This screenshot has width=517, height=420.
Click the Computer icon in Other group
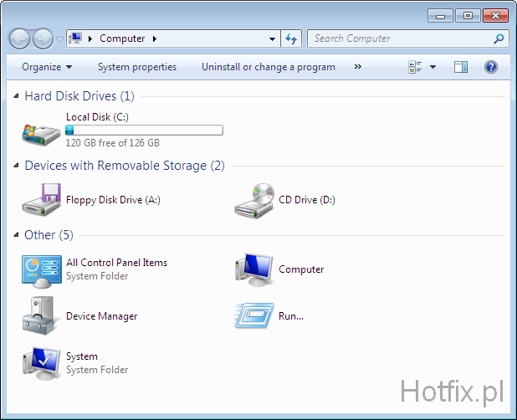[x=254, y=269]
